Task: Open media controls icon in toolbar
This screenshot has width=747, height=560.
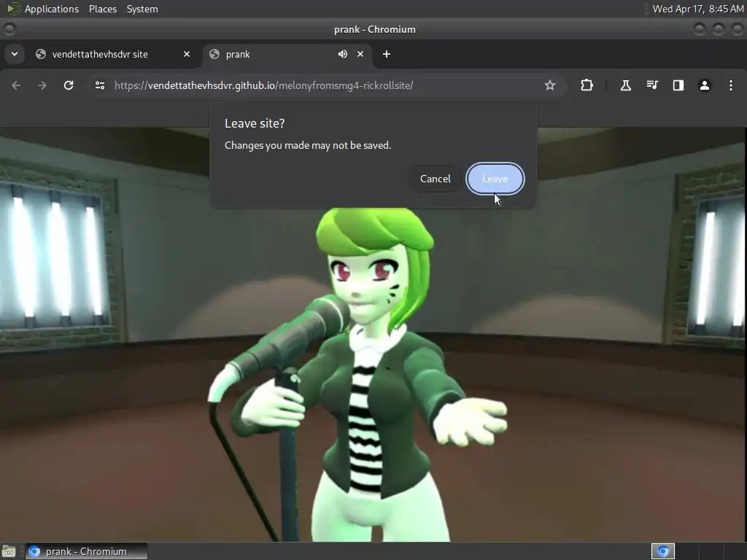Action: click(651, 85)
